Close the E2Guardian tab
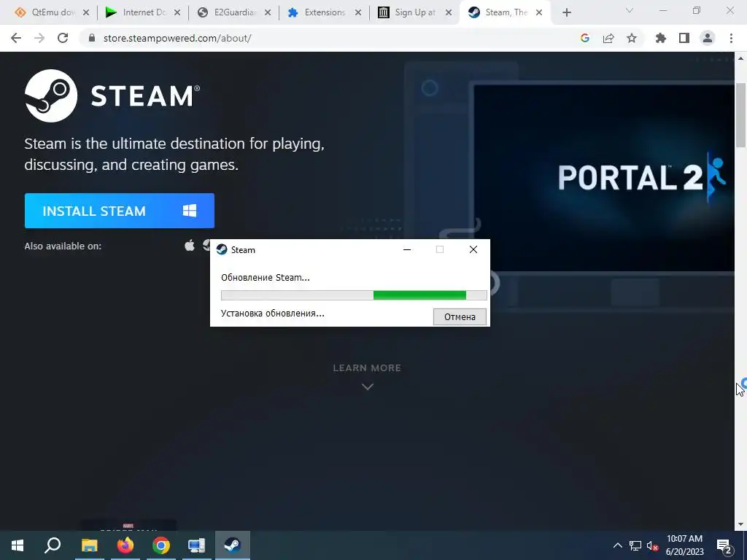Screen dimensions: 747x560 (x=268, y=13)
